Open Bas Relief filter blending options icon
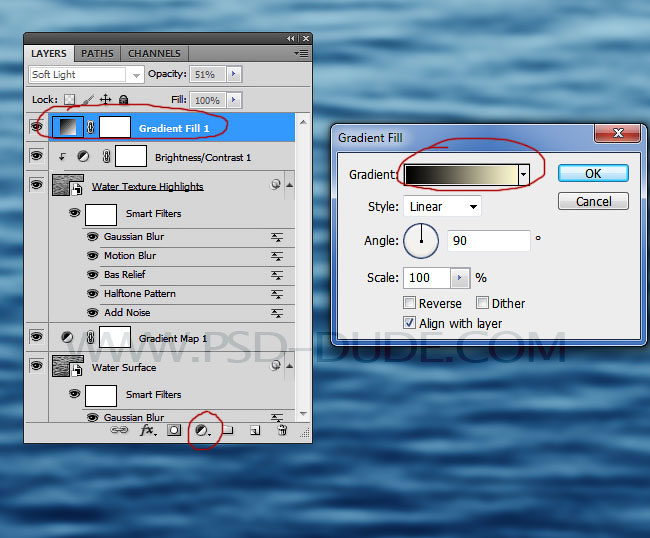The image size is (650, 538). click(x=277, y=275)
